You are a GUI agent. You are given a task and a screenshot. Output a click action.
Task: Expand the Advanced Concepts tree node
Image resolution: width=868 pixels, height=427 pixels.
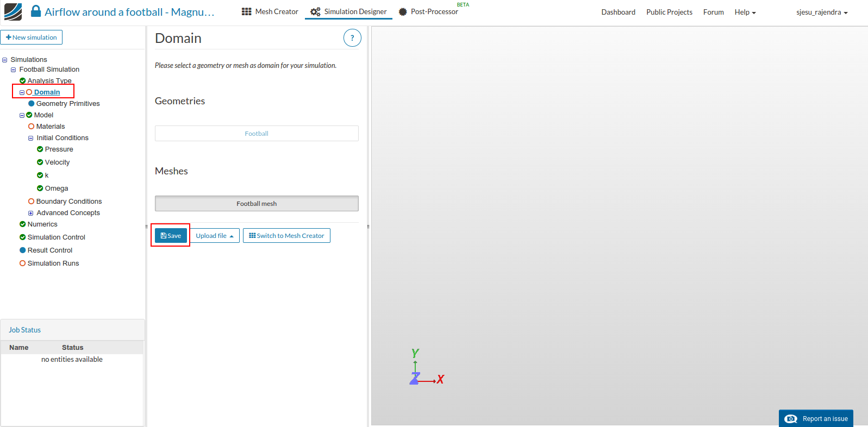pyautogui.click(x=31, y=213)
